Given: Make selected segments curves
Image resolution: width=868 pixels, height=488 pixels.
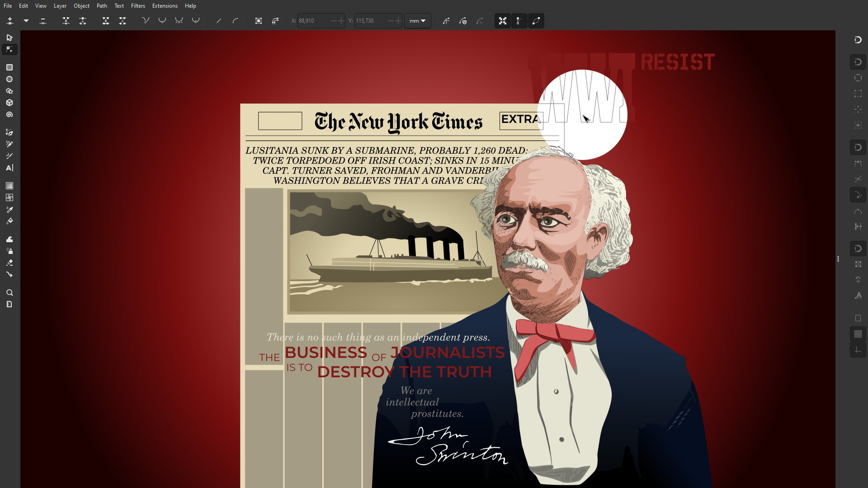Looking at the screenshot, I should (x=236, y=21).
